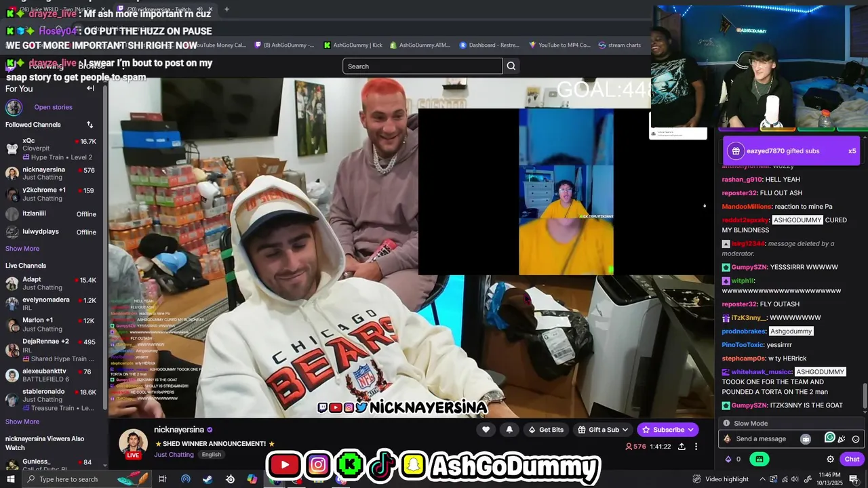Open evelynomadera IRL channel
Image resolution: width=868 pixels, height=488 pixels.
pos(51,304)
